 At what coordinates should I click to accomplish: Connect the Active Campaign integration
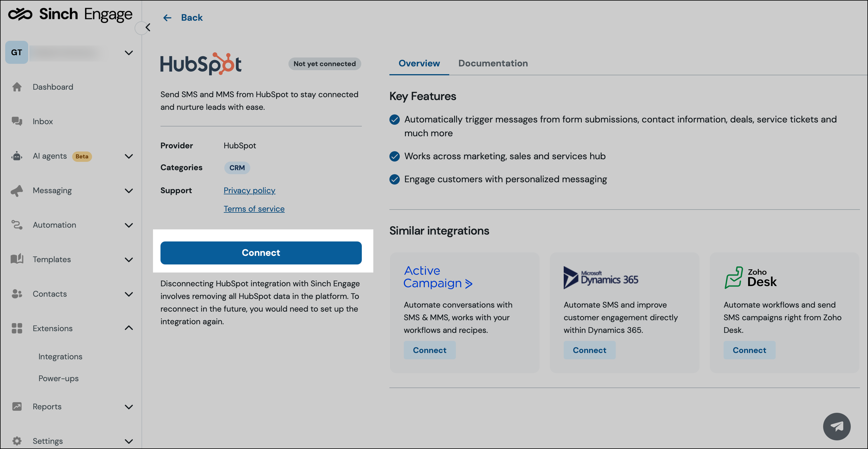coord(430,350)
